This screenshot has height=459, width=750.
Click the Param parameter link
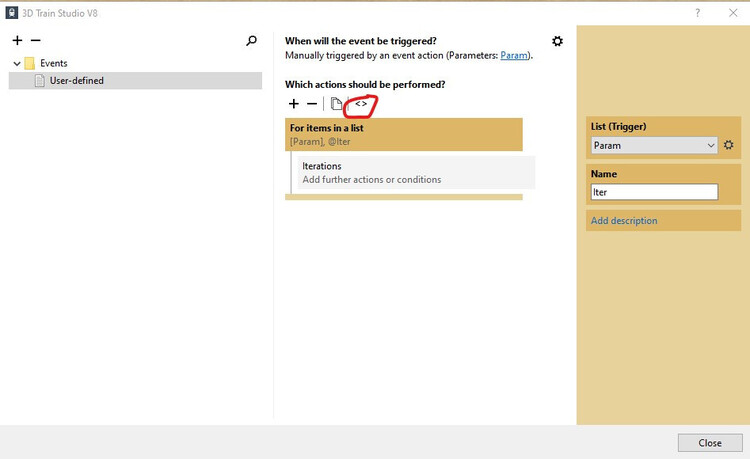(515, 55)
